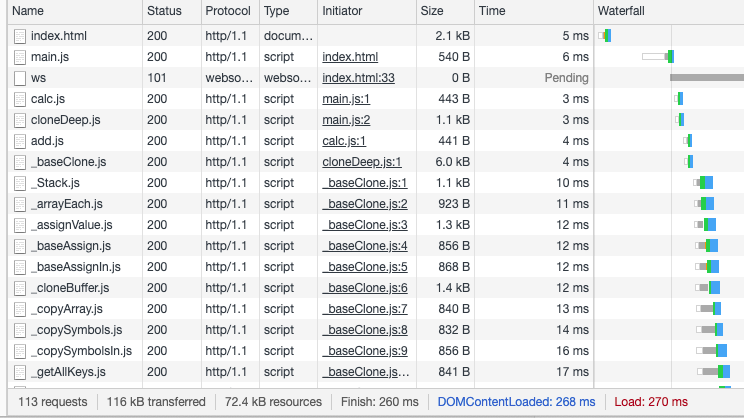Click the index.html file icon
The width and height of the screenshot is (744, 418).
point(20,36)
